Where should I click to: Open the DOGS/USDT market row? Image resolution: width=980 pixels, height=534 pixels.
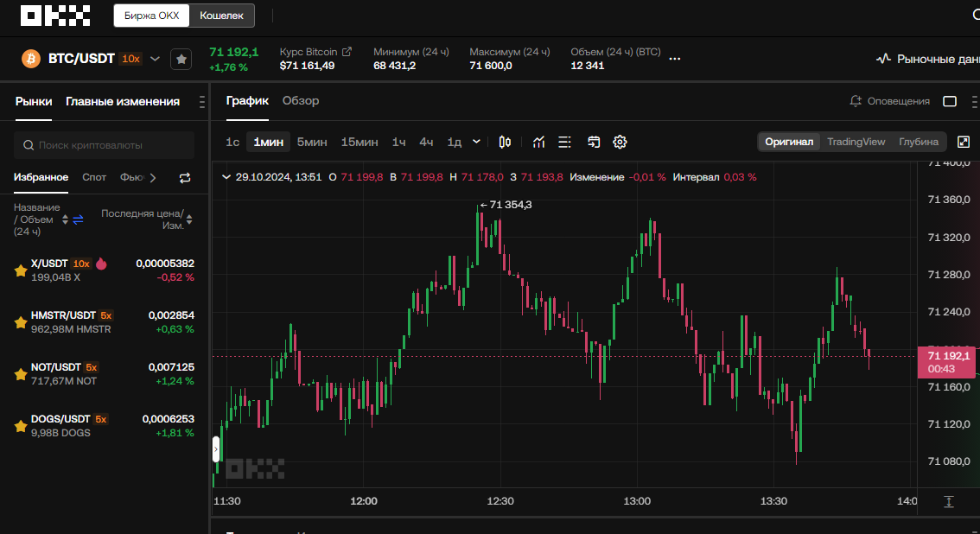click(x=104, y=426)
